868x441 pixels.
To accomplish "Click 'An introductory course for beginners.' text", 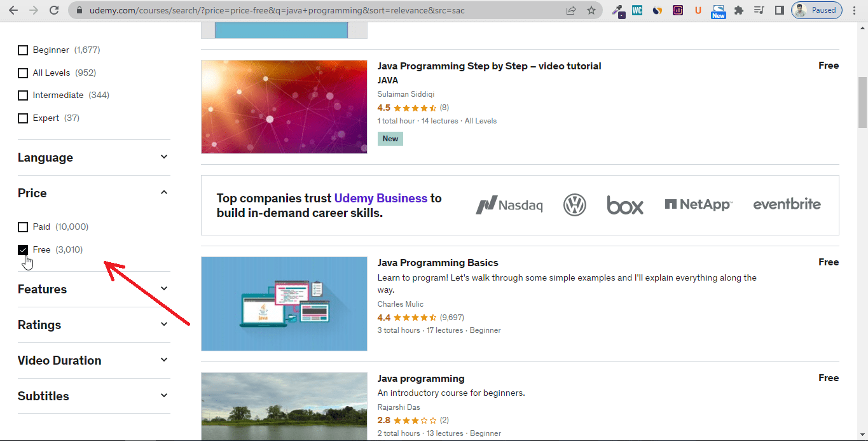I will pos(451,393).
